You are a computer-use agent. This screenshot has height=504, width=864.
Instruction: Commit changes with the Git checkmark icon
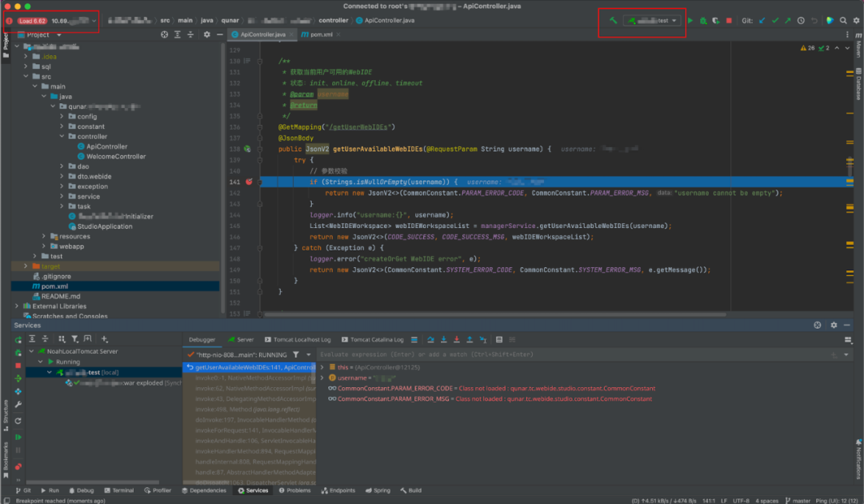[x=775, y=20]
